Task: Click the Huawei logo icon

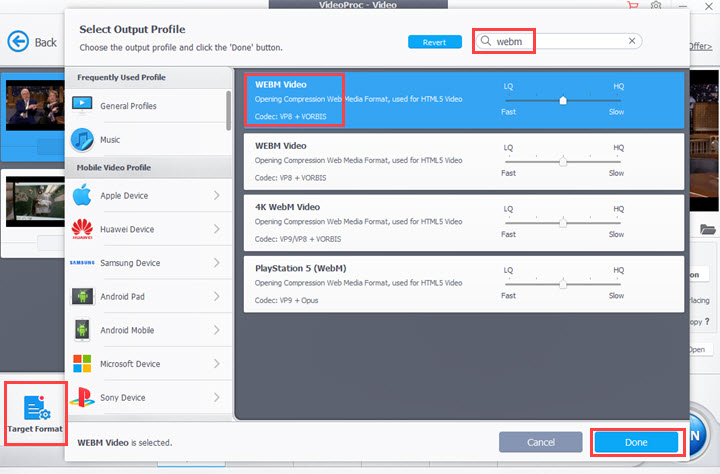Action: tap(82, 229)
